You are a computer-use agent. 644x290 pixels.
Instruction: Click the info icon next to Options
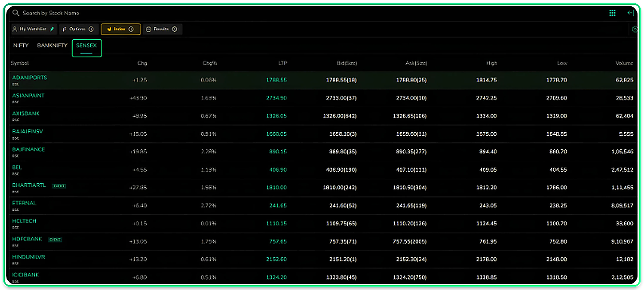[91, 29]
